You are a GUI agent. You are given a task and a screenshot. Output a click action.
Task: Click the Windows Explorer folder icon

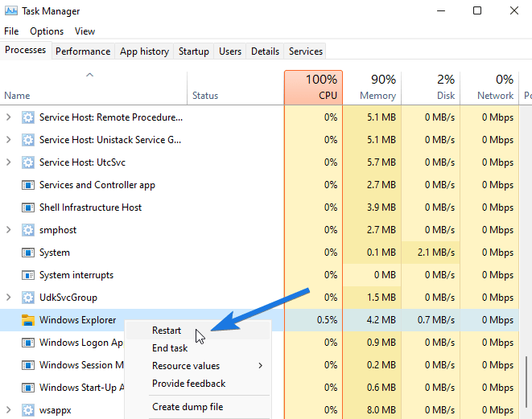coord(28,320)
